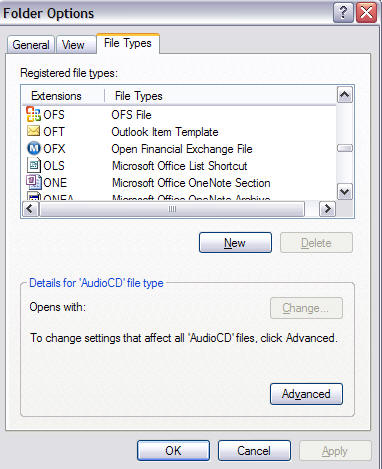Select the Open Financial Exchange File row
The width and height of the screenshot is (382, 469).
click(180, 149)
